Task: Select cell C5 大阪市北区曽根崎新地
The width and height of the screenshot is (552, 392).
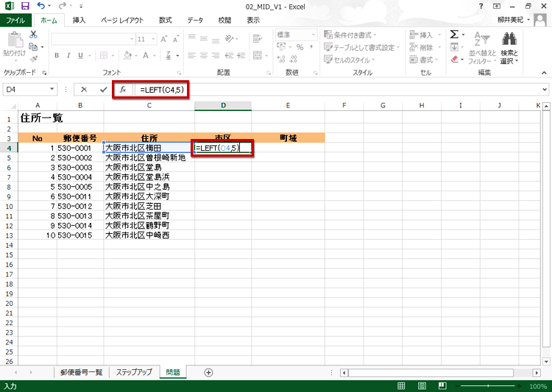Action: (x=149, y=157)
